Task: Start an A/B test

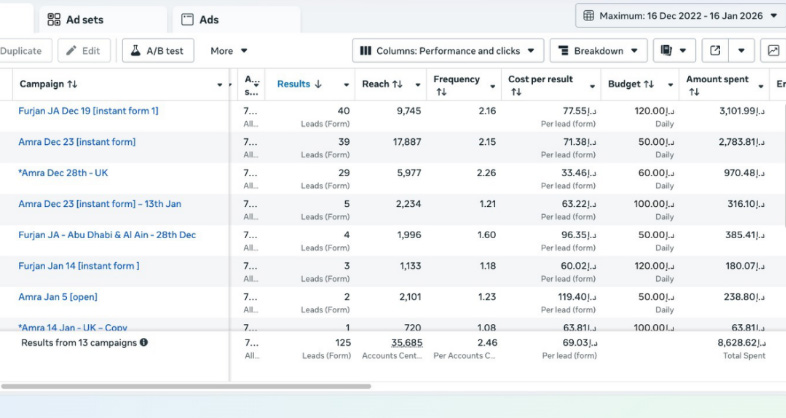Action: 158,51
